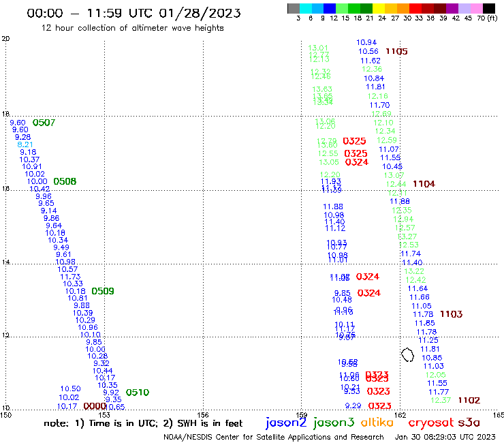Click the wave height value '10.65'
The image size is (504, 443).
[x=115, y=407]
